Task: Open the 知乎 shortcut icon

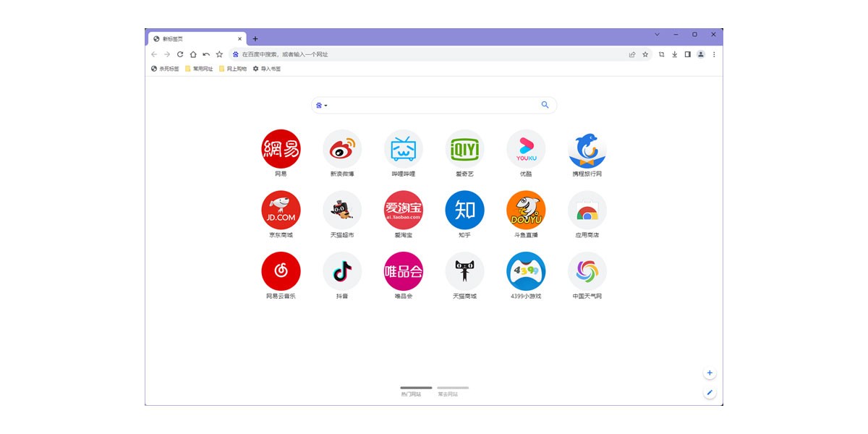Action: click(x=464, y=210)
